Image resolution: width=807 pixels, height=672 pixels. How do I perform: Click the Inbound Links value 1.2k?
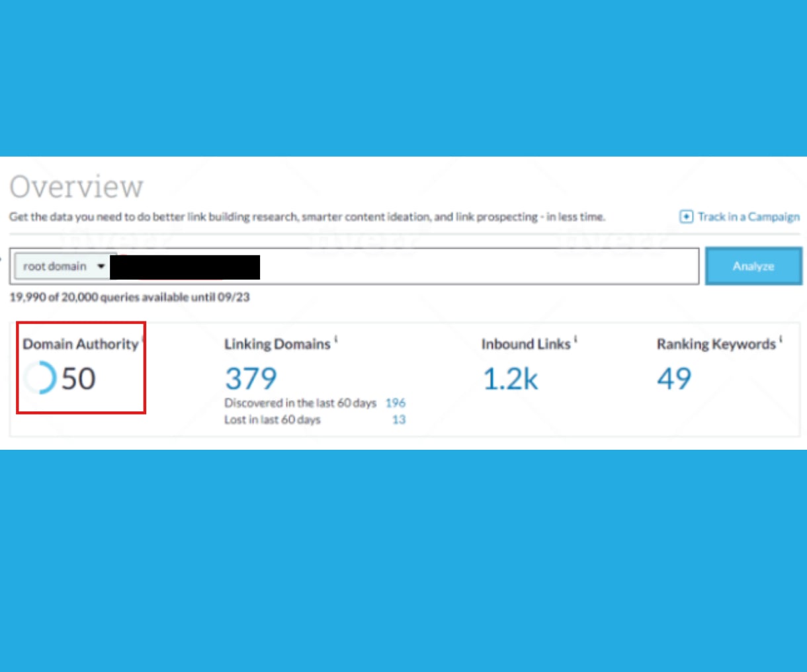(510, 378)
